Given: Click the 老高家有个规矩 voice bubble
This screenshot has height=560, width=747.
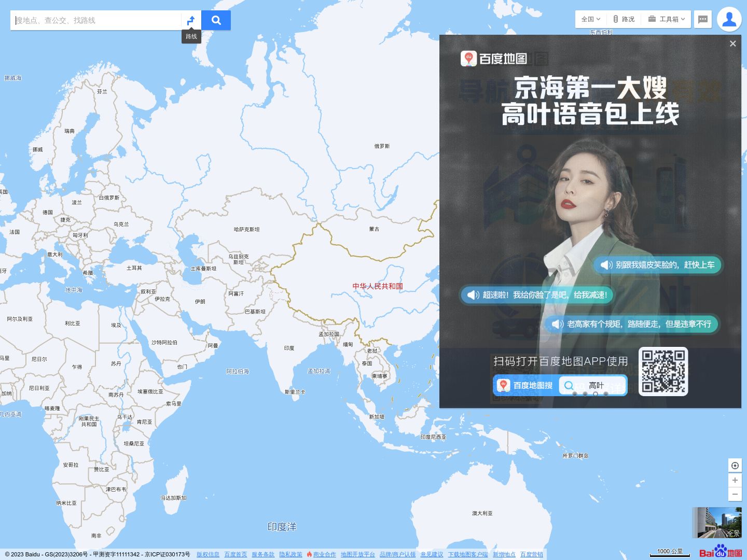Looking at the screenshot, I should click(x=632, y=324).
